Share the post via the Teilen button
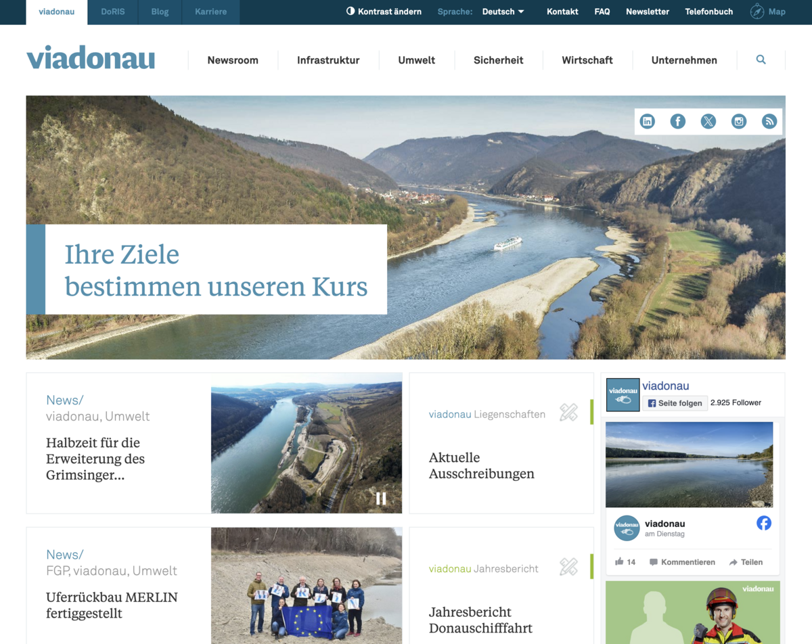 [x=746, y=561]
